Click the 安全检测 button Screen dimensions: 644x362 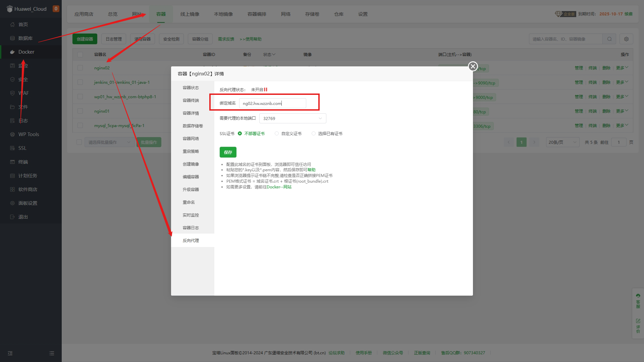tap(171, 39)
